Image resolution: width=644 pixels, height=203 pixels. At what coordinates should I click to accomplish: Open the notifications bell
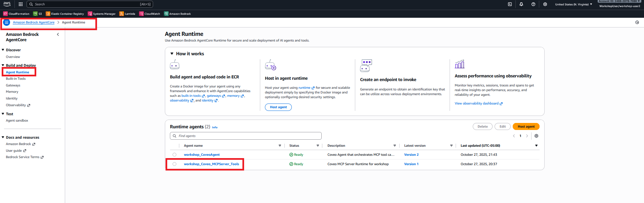click(x=521, y=4)
